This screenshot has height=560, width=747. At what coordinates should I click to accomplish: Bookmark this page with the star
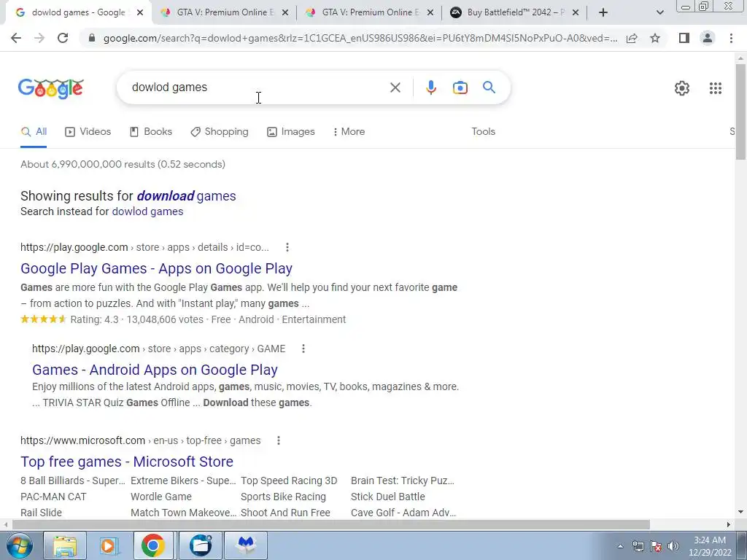tap(655, 38)
